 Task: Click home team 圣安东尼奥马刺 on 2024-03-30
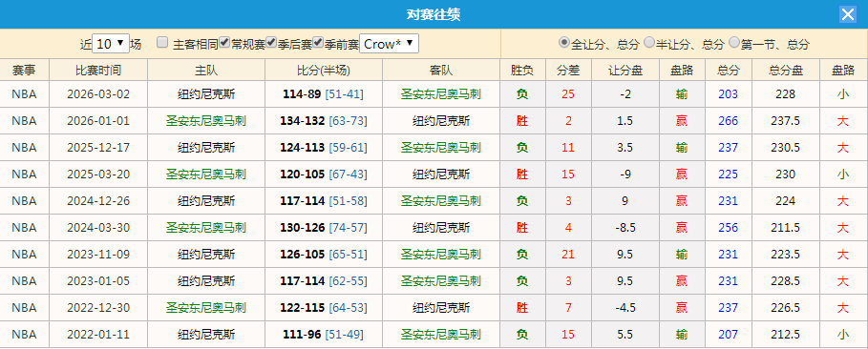(206, 227)
